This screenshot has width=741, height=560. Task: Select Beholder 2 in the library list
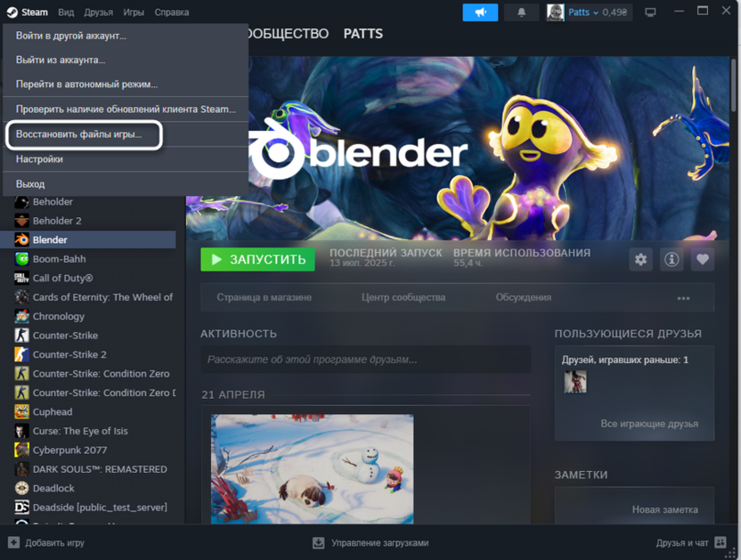point(88,221)
